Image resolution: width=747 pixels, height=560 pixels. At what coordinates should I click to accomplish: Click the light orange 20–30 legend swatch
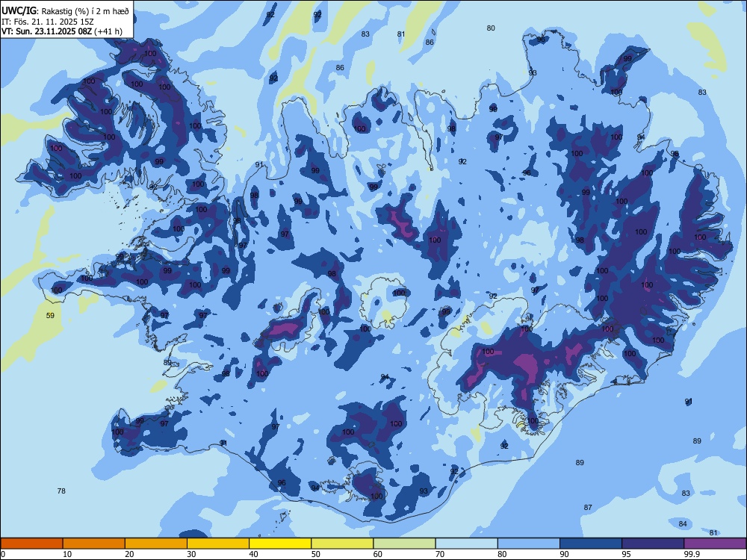pyautogui.click(x=156, y=544)
